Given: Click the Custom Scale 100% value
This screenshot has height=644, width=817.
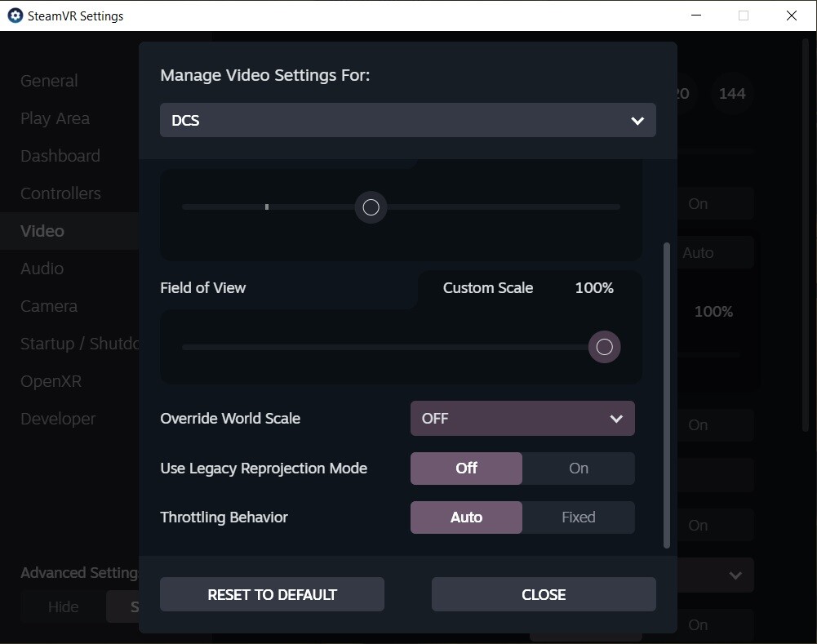Looking at the screenshot, I should click(594, 288).
